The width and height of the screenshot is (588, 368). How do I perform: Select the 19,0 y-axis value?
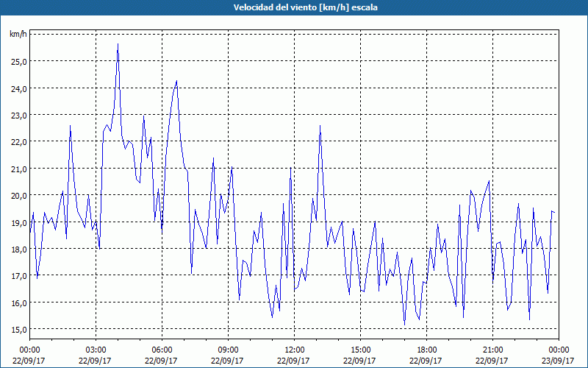(x=19, y=223)
